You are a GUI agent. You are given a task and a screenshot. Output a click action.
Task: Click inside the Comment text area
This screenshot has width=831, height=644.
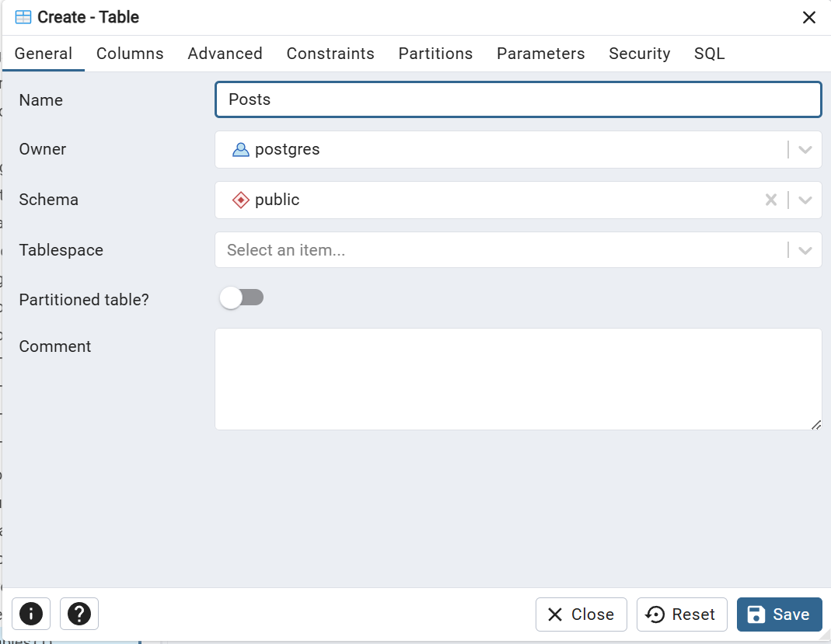coord(518,378)
